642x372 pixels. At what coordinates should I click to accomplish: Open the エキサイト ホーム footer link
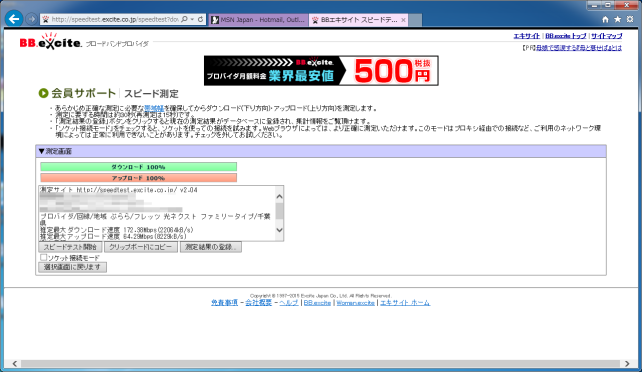(x=405, y=303)
